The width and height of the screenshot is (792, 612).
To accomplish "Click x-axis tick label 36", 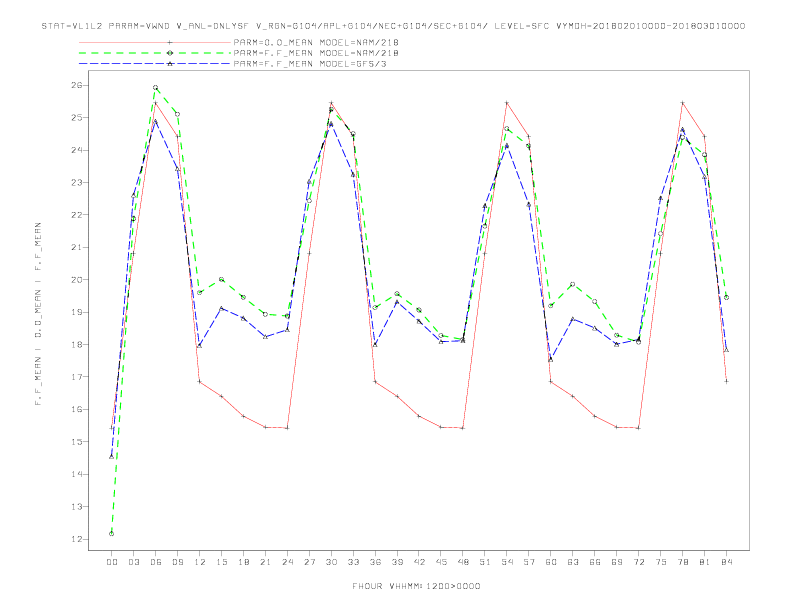I will tap(375, 562).
